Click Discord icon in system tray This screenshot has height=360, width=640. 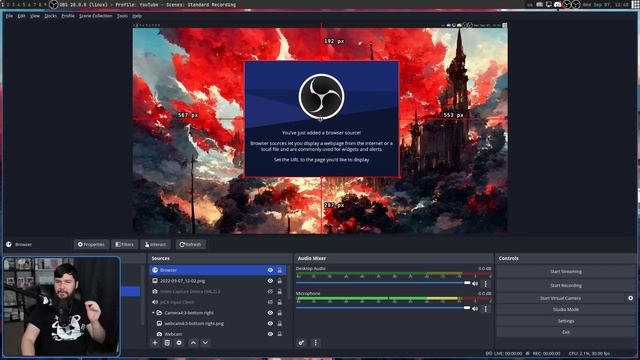558,4
